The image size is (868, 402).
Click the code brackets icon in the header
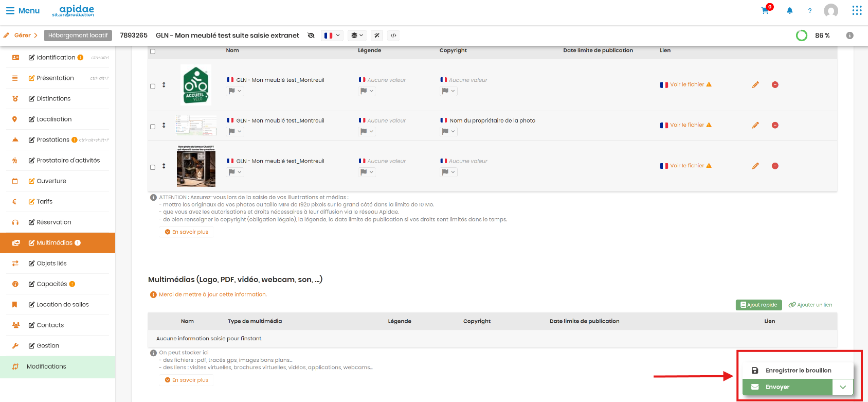point(393,36)
